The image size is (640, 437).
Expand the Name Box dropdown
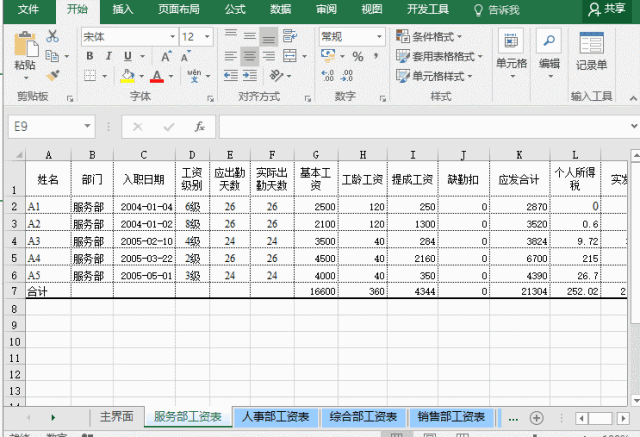(x=87, y=126)
